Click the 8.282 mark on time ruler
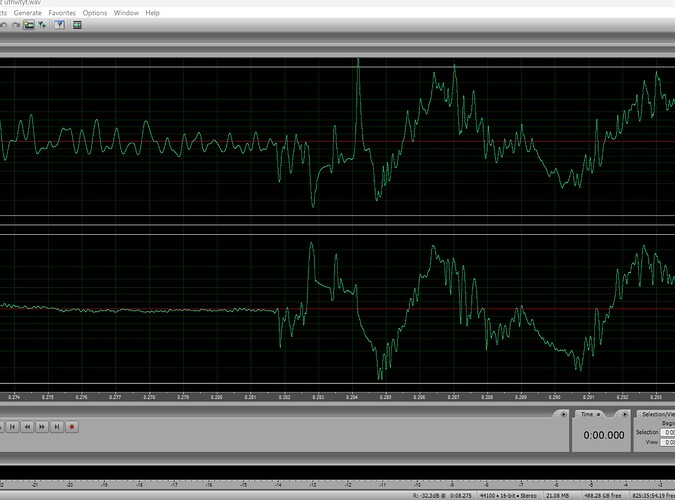This screenshot has height=500, width=675. click(x=284, y=397)
